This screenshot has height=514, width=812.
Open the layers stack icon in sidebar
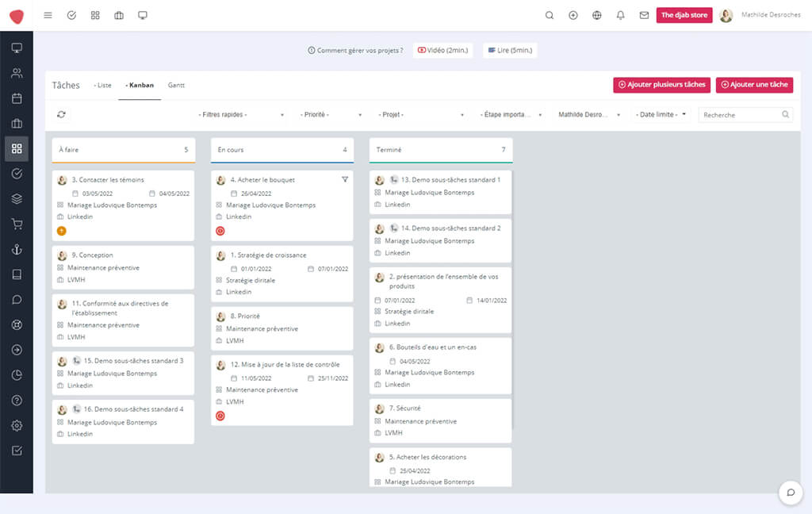[17, 199]
